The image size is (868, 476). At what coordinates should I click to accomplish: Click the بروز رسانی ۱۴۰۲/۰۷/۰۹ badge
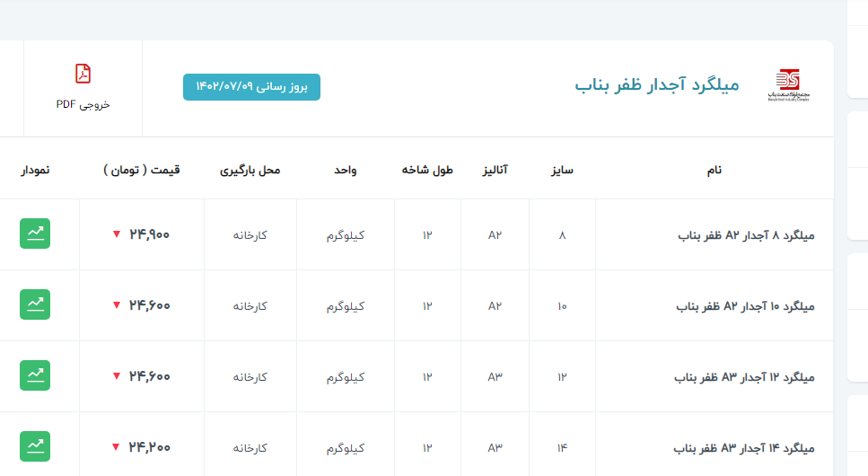pyautogui.click(x=251, y=87)
